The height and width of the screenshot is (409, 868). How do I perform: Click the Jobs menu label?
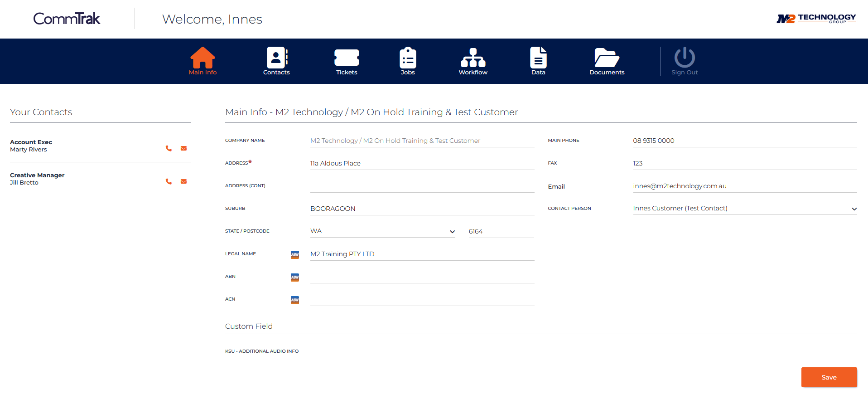pyautogui.click(x=408, y=73)
